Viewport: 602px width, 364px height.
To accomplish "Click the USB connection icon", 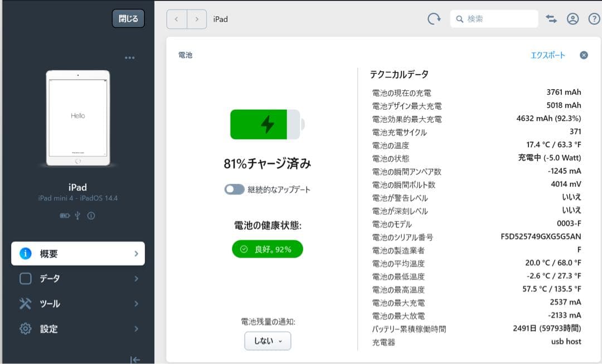I will tap(77, 215).
